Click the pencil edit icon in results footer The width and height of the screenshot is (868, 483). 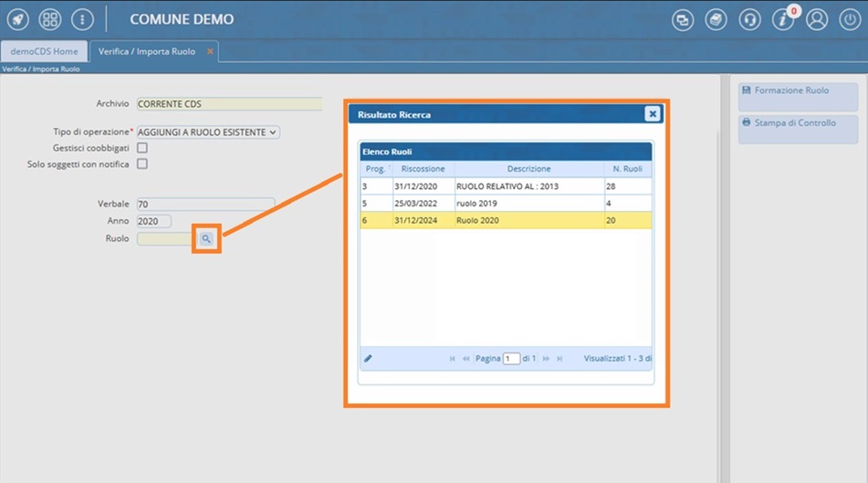[x=368, y=359]
